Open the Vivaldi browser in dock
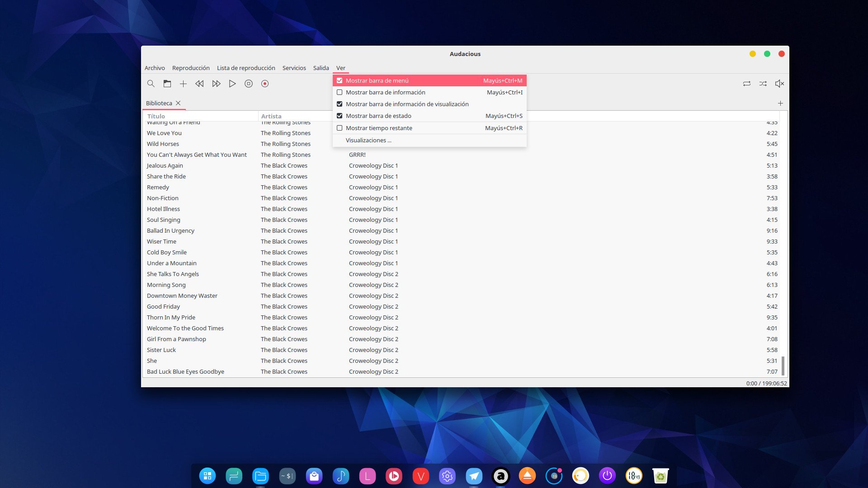 [420, 476]
